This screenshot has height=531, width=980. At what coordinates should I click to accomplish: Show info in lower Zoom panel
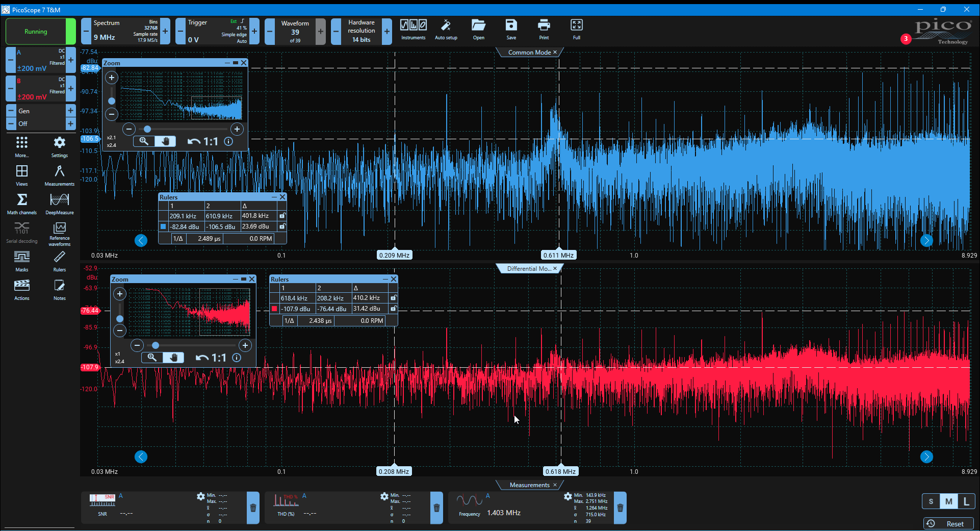237,358
